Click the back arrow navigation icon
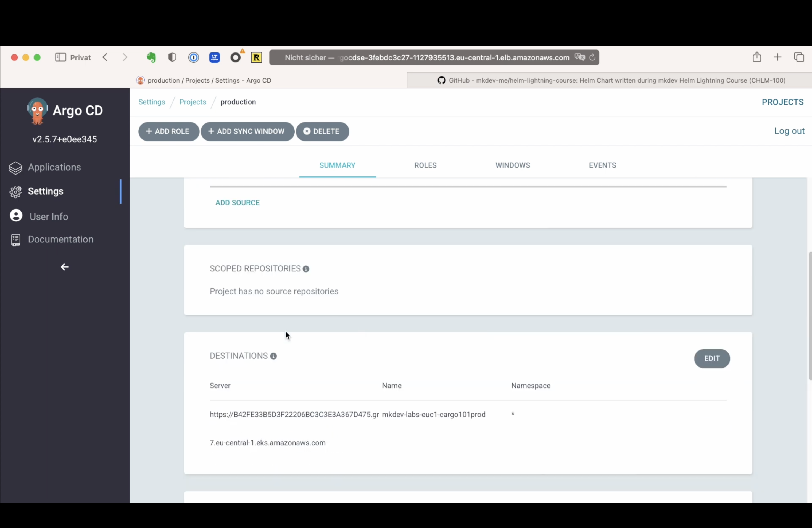The height and width of the screenshot is (528, 812). (65, 266)
